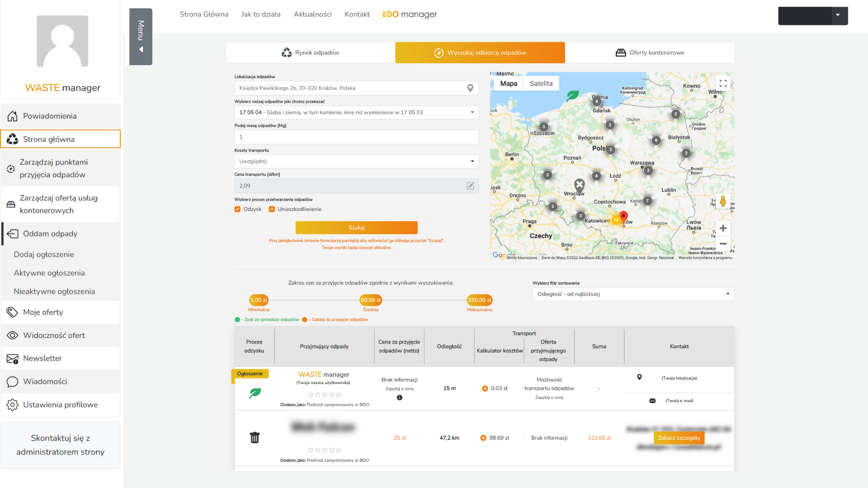Open waste type dropdown 17 05 04

click(x=356, y=113)
